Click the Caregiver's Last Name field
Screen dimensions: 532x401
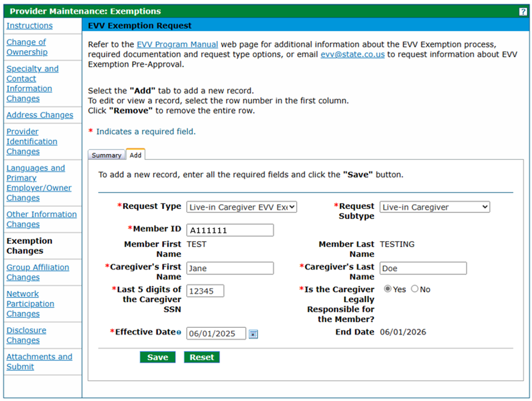click(423, 268)
